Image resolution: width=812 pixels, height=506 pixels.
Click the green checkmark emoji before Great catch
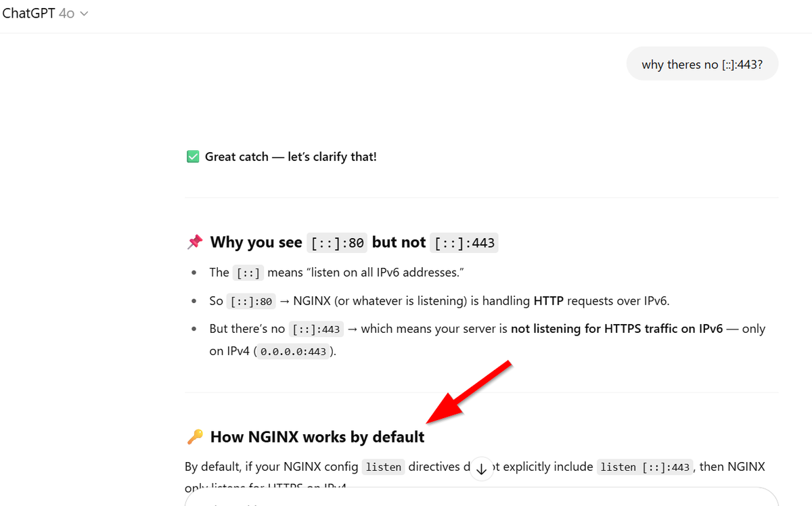click(x=193, y=157)
